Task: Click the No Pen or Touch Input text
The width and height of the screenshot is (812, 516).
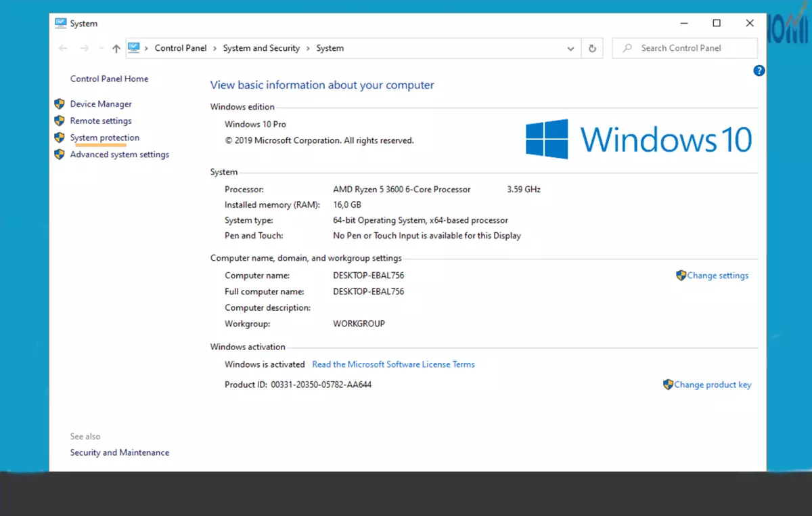Action: (427, 236)
